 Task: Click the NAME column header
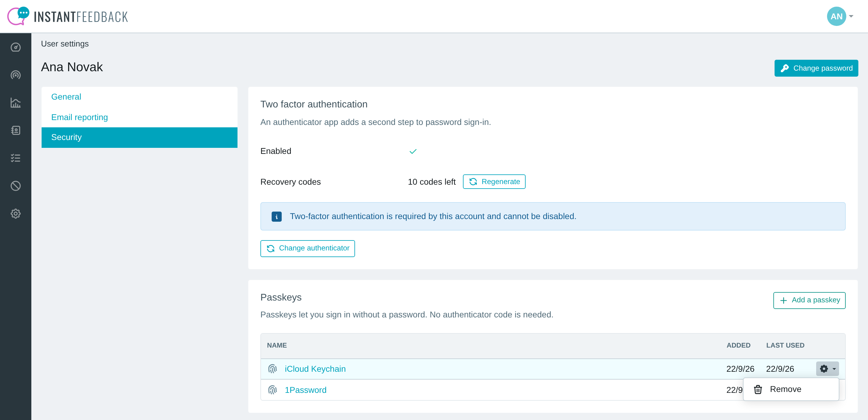277,345
